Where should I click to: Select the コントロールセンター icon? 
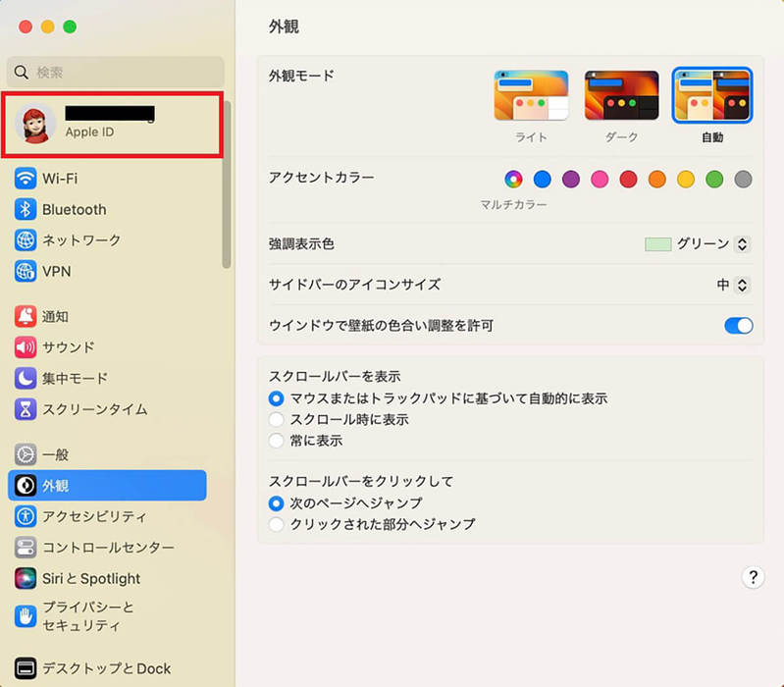26,548
